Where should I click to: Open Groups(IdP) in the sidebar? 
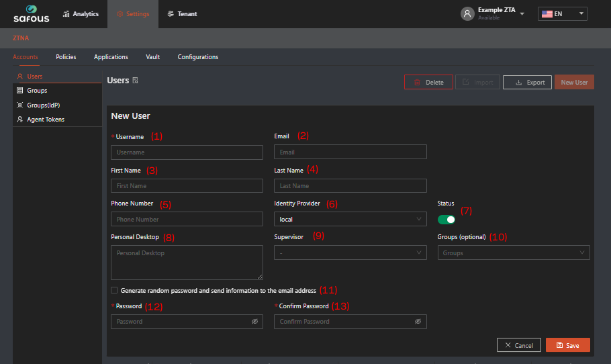pos(43,105)
